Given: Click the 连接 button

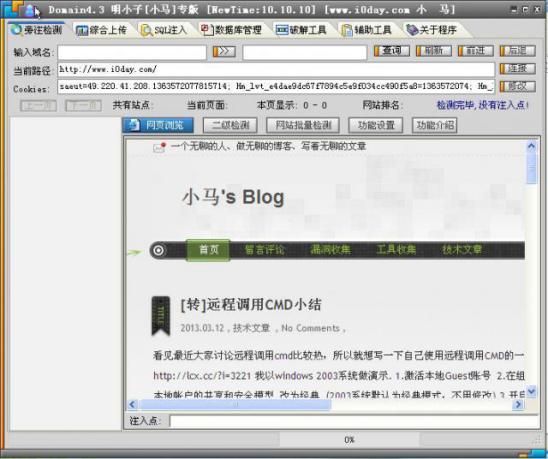Looking at the screenshot, I should (x=518, y=69).
